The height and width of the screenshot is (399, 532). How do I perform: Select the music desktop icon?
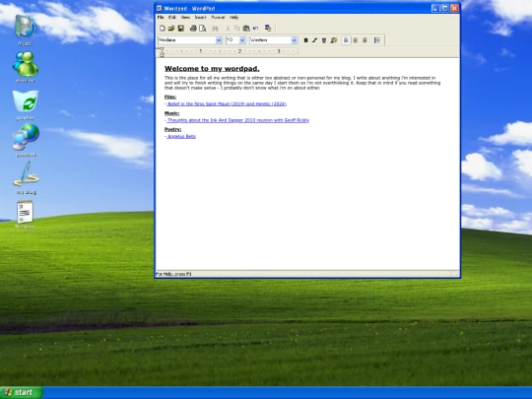(x=25, y=30)
